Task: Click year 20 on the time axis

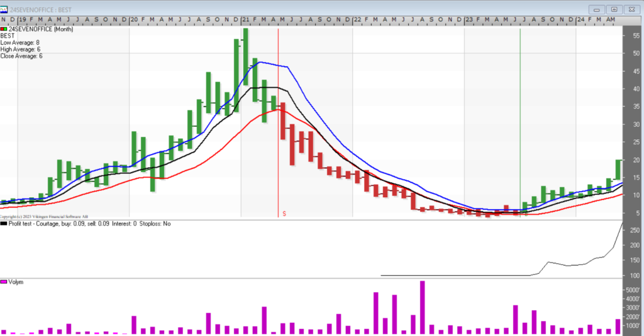Action: [133, 20]
